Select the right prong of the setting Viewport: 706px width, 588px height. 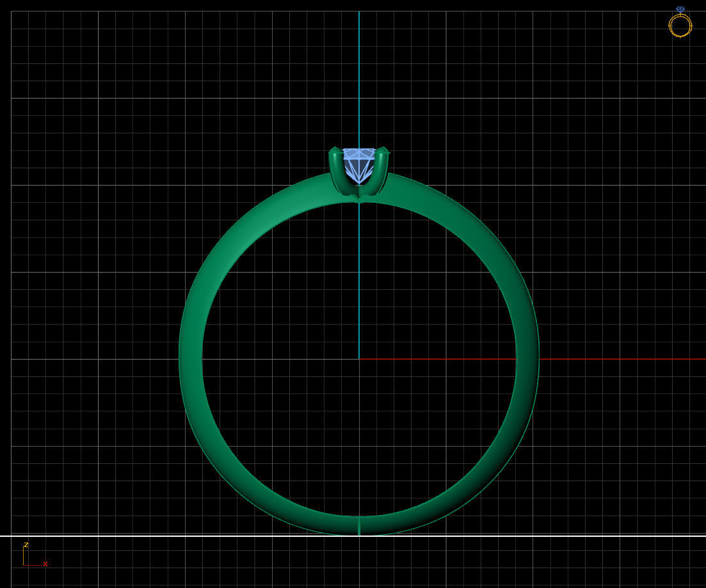[x=381, y=171]
